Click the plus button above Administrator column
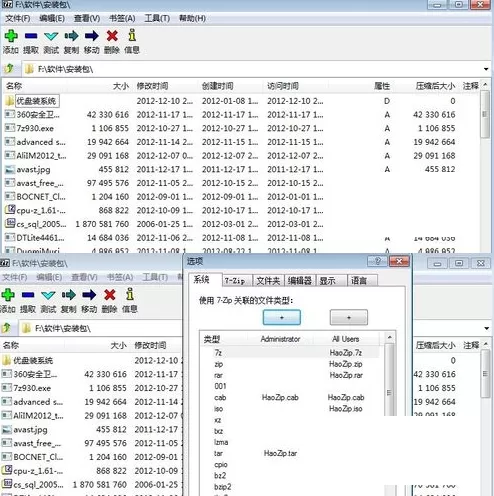 (282, 317)
